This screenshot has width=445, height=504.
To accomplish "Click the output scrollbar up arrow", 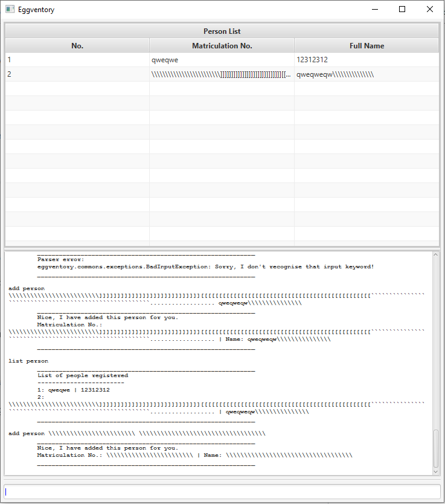I will tap(436, 254).
